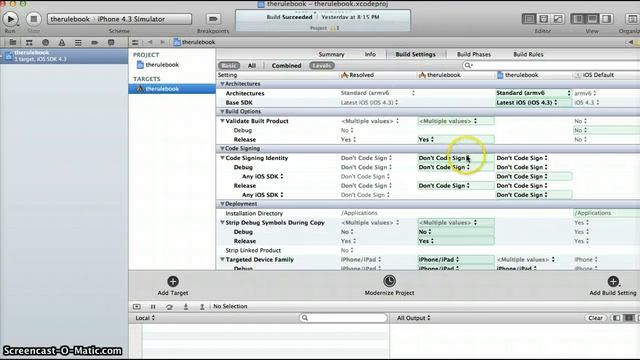The image size is (640, 360).
Task: Switch to the Build Rules tab
Action: tap(528, 54)
